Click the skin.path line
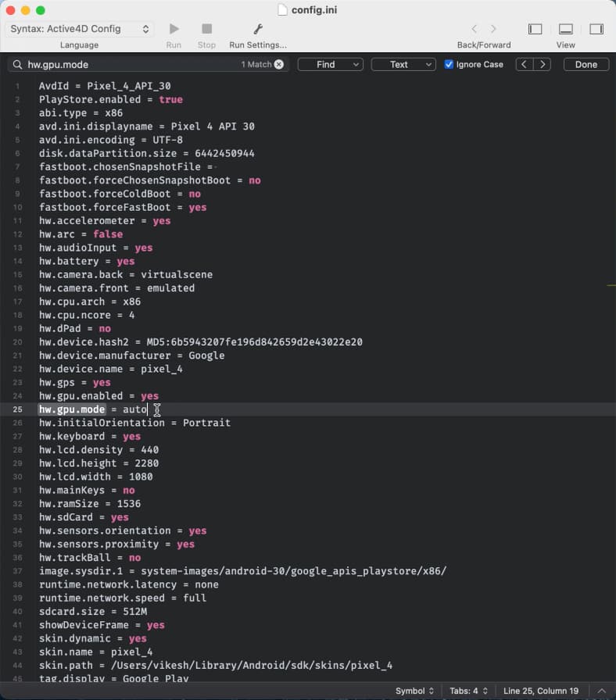The width and height of the screenshot is (616, 700). pos(216,665)
